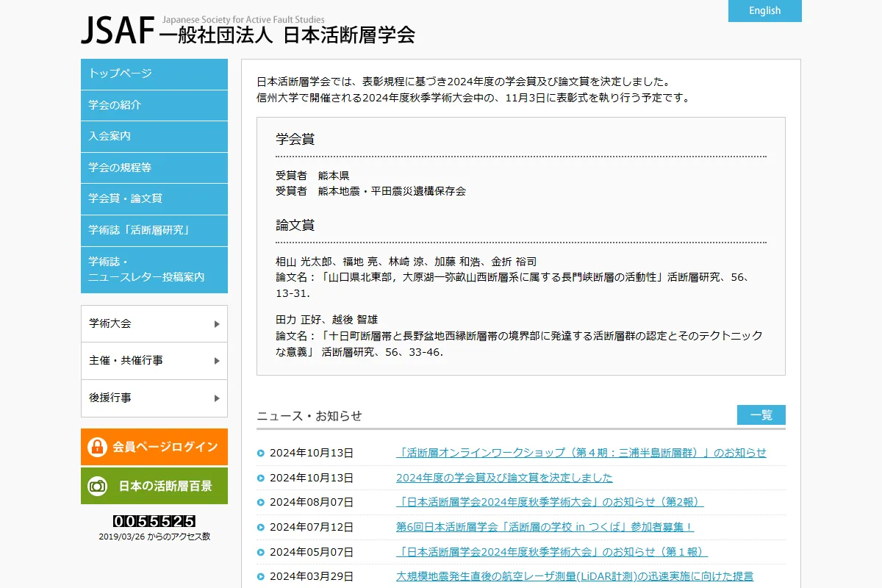
Task: Click the arrow beside 主催・共催行事
Action: coord(217,361)
